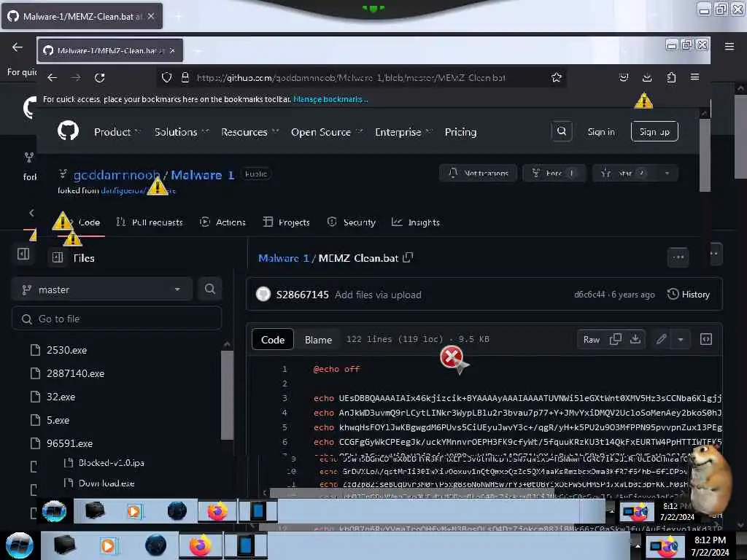Open the GitHub homepage logo
This screenshot has width=747, height=560.
coord(68,131)
